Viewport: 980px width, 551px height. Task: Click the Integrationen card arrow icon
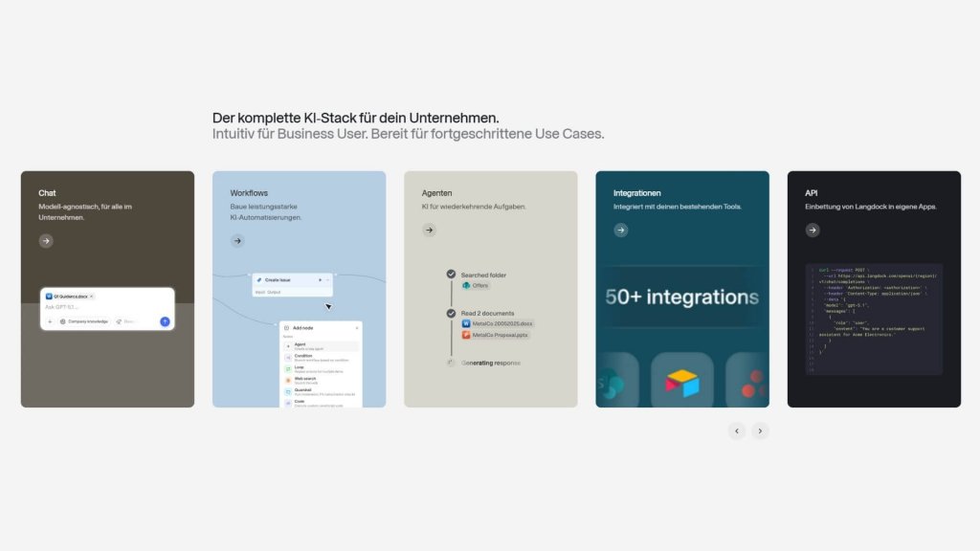tap(620, 230)
